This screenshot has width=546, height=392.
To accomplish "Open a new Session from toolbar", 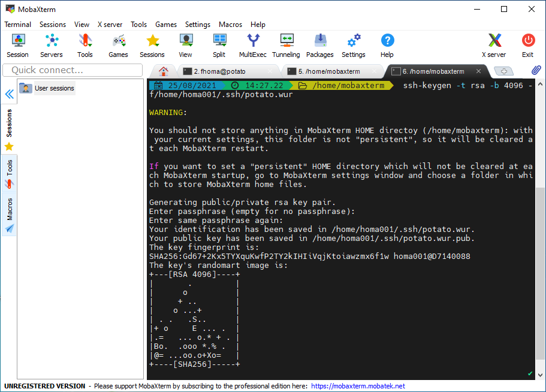I will click(17, 46).
